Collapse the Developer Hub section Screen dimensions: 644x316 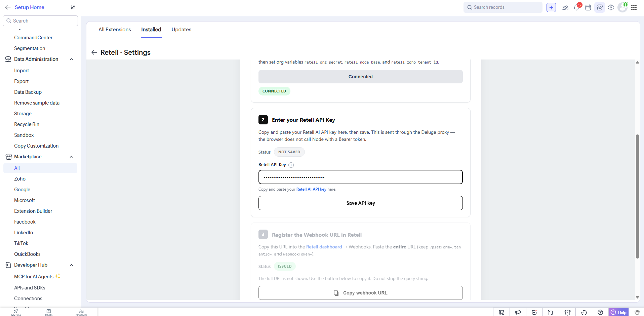click(71, 265)
